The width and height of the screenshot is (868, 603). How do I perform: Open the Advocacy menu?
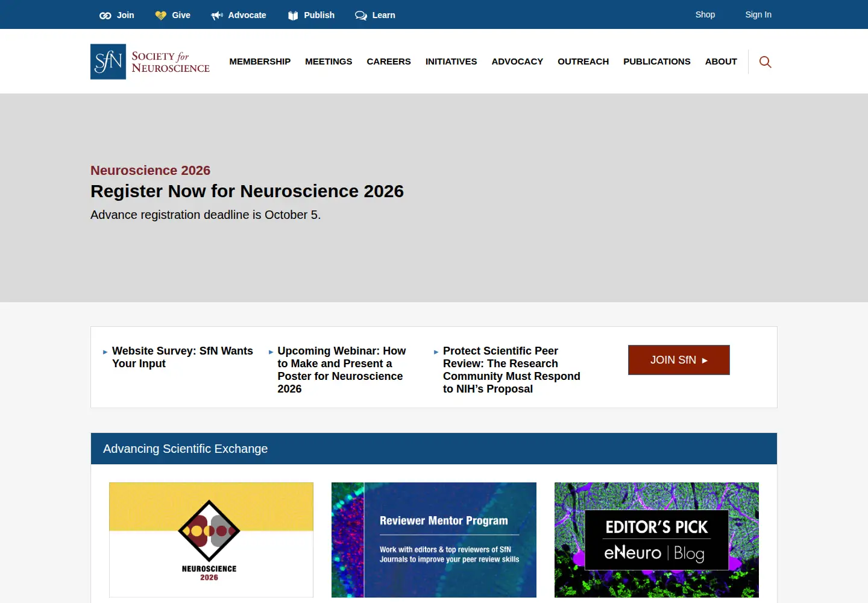517,62
